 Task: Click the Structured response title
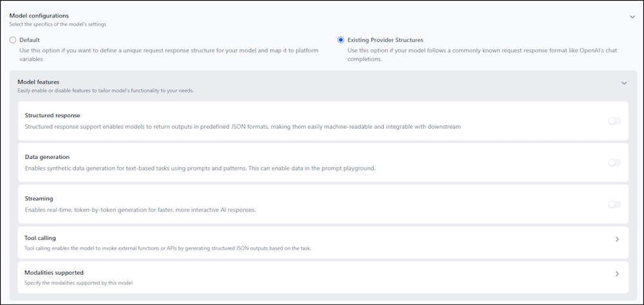[52, 116]
